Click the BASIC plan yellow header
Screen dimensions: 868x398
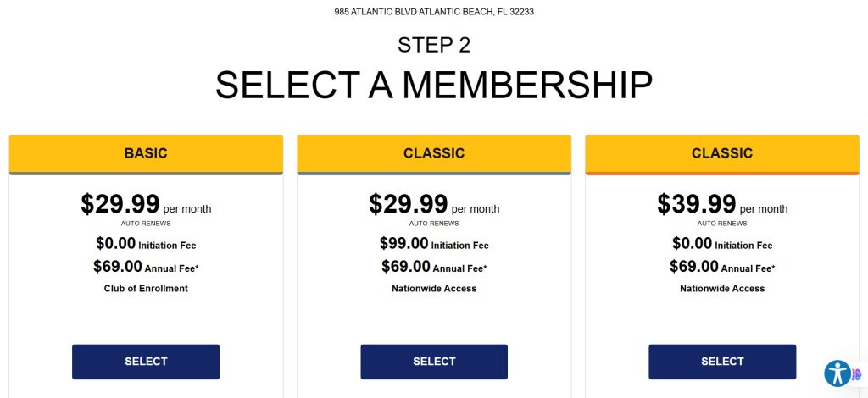(x=146, y=153)
